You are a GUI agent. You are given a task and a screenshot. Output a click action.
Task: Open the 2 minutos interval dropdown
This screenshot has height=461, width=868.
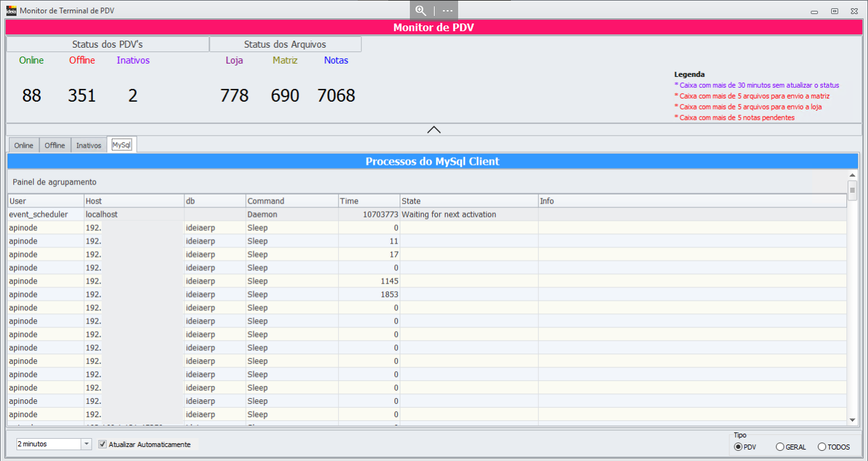pyautogui.click(x=87, y=444)
